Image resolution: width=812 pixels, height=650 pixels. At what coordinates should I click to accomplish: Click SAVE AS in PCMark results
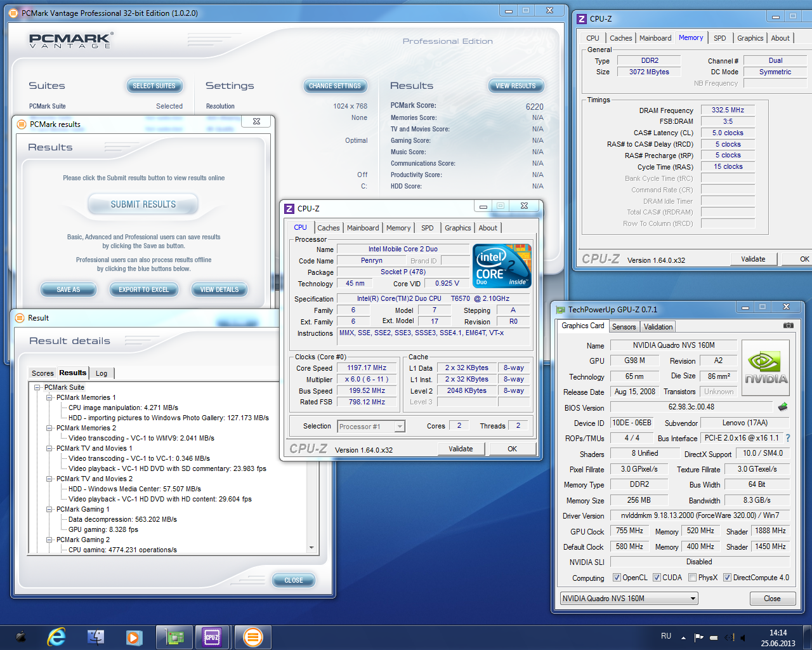pyautogui.click(x=69, y=289)
